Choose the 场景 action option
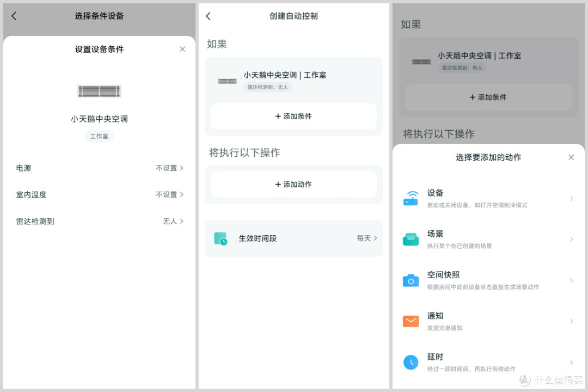This screenshot has height=392, width=588. 488,240
